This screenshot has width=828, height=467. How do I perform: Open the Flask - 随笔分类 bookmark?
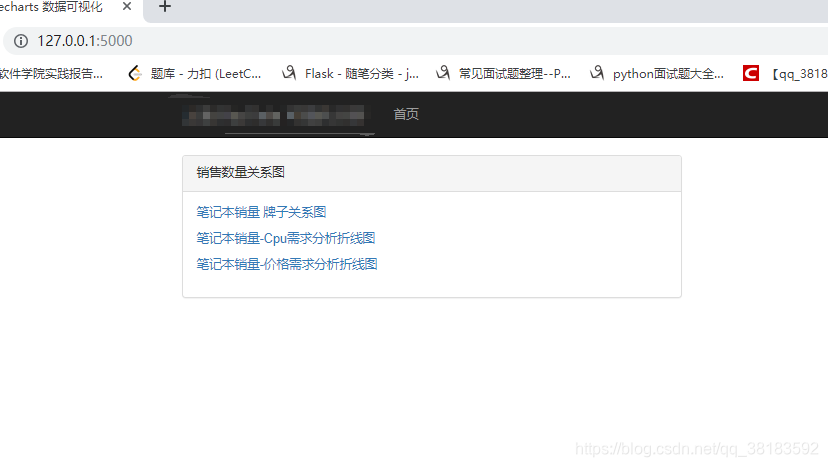click(362, 73)
